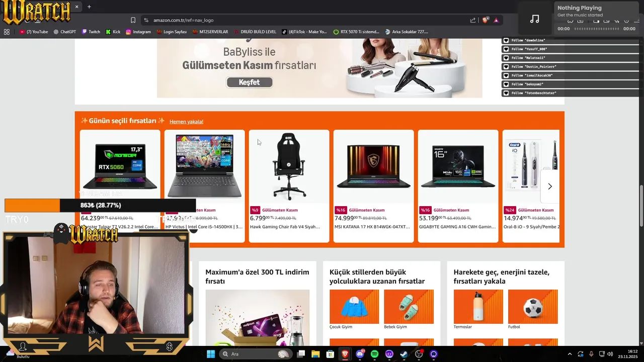
Task: Open Discord from the taskbar
Action: click(360, 354)
